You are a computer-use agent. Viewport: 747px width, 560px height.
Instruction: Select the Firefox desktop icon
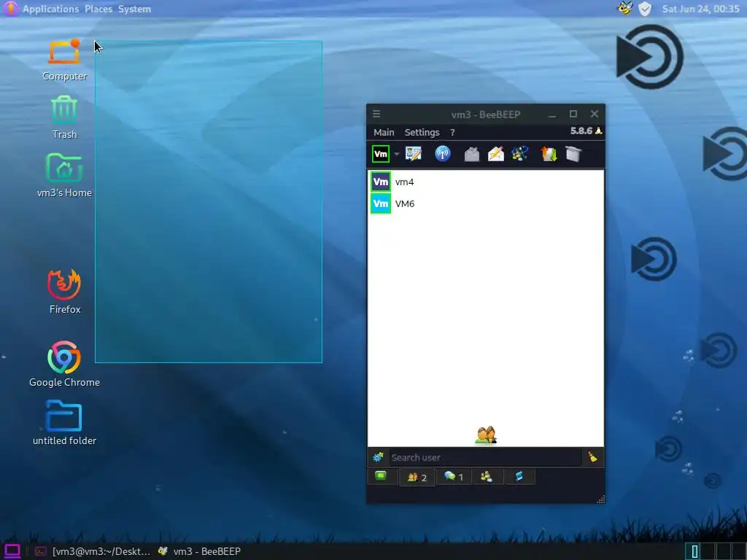click(x=65, y=292)
